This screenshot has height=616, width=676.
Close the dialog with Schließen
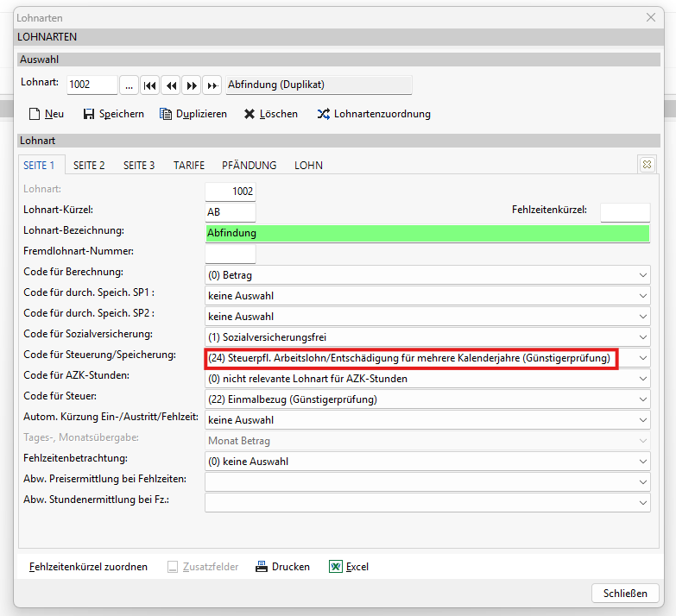coord(625,594)
